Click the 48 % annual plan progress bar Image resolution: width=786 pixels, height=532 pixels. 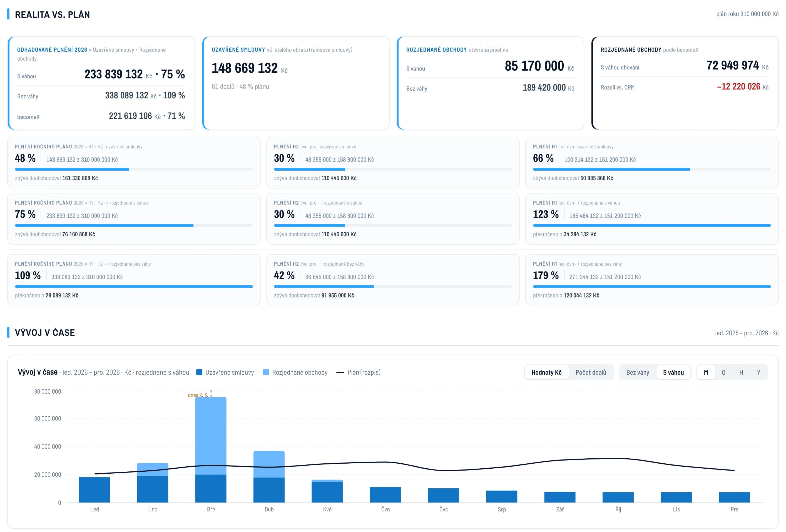tap(134, 169)
